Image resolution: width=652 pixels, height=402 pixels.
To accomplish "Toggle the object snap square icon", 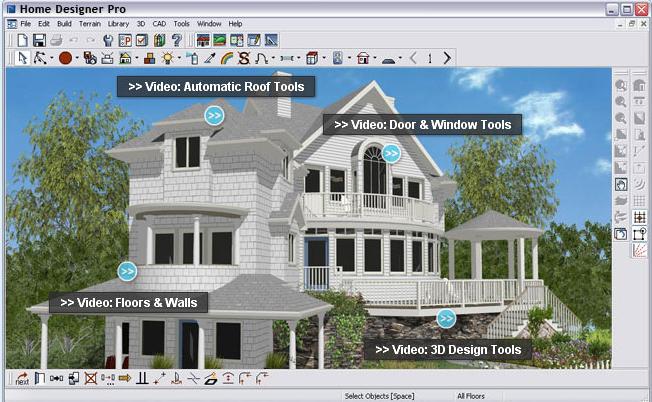I will (640, 234).
